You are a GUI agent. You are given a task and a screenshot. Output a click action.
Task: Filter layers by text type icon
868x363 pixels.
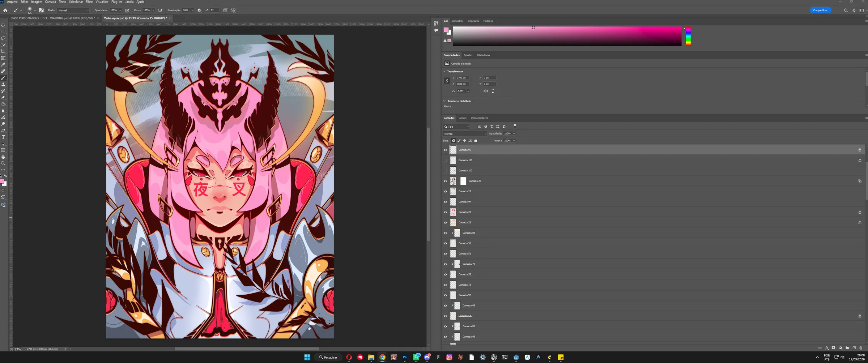[492, 127]
